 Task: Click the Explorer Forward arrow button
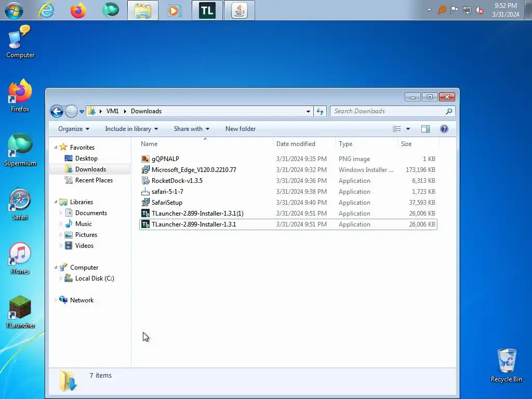[x=71, y=111]
